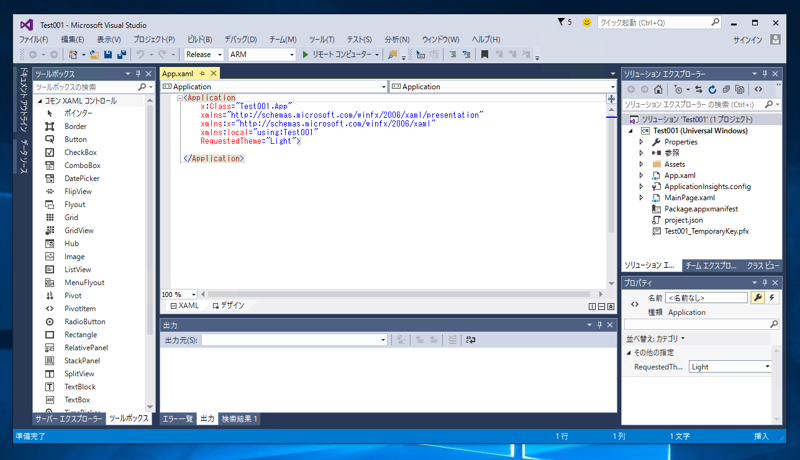Expand the MainPage.xaml node
Viewport: 800px width, 460px height.
coord(641,197)
